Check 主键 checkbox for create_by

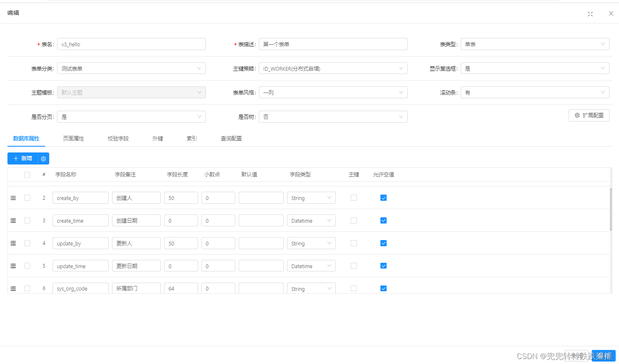click(354, 198)
